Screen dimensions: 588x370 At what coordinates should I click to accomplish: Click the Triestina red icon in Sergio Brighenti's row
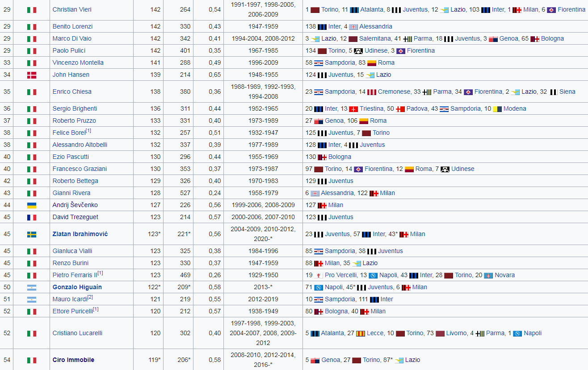click(x=354, y=109)
